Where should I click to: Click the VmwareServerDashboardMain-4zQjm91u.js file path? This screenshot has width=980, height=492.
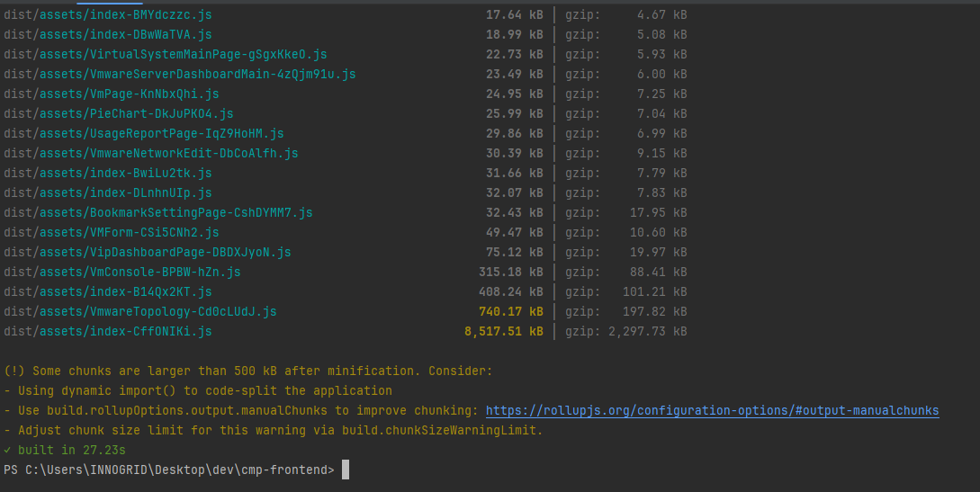point(179,75)
